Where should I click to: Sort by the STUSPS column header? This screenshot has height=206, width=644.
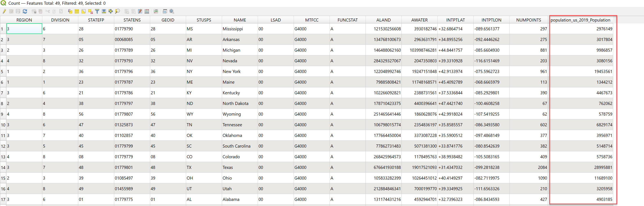(204, 20)
